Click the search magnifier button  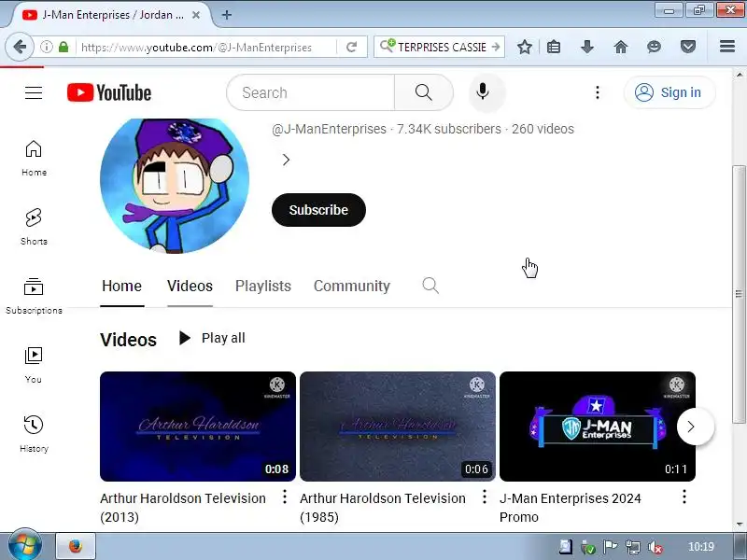coord(424,92)
